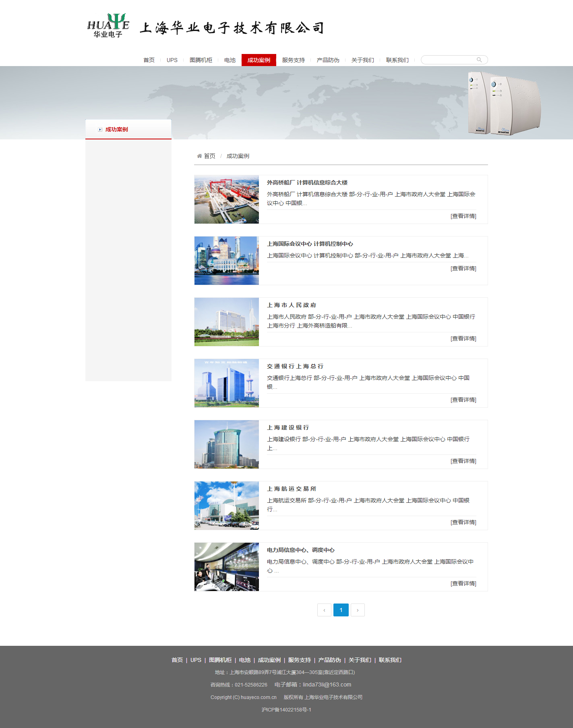The width and height of the screenshot is (573, 728).
Task: Click the search magnifier icon
Action: click(x=479, y=60)
